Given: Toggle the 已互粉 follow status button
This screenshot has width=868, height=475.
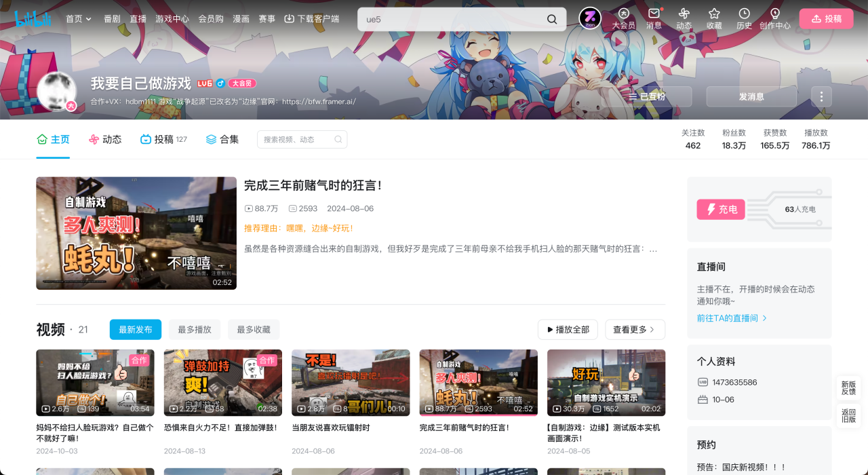Looking at the screenshot, I should coord(647,96).
